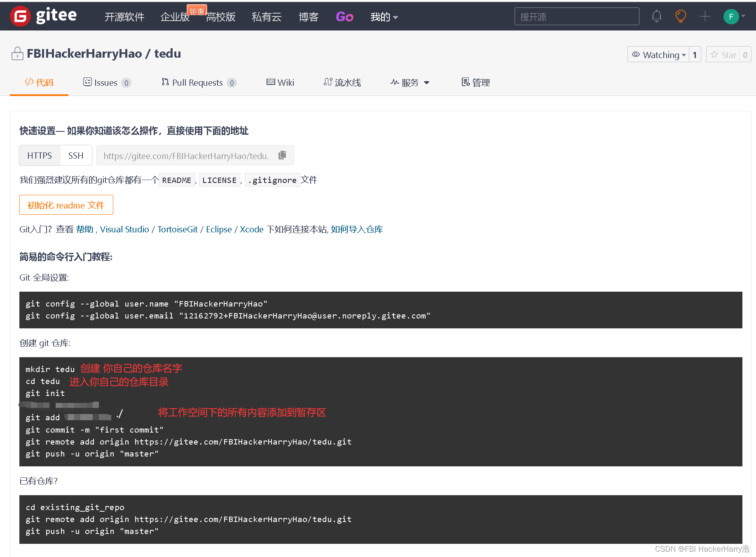The height and width of the screenshot is (557, 756).
Task: Open the 流水线 pipeline tab
Action: point(342,82)
